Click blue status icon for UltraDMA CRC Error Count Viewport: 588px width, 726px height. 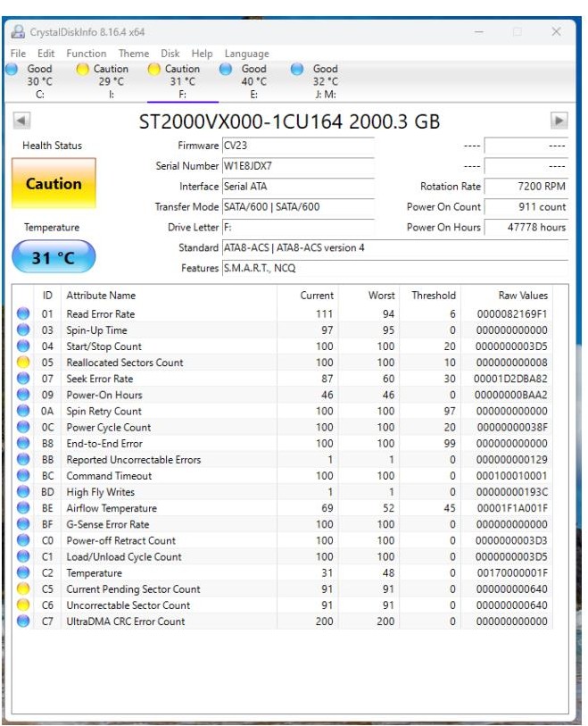coord(23,622)
